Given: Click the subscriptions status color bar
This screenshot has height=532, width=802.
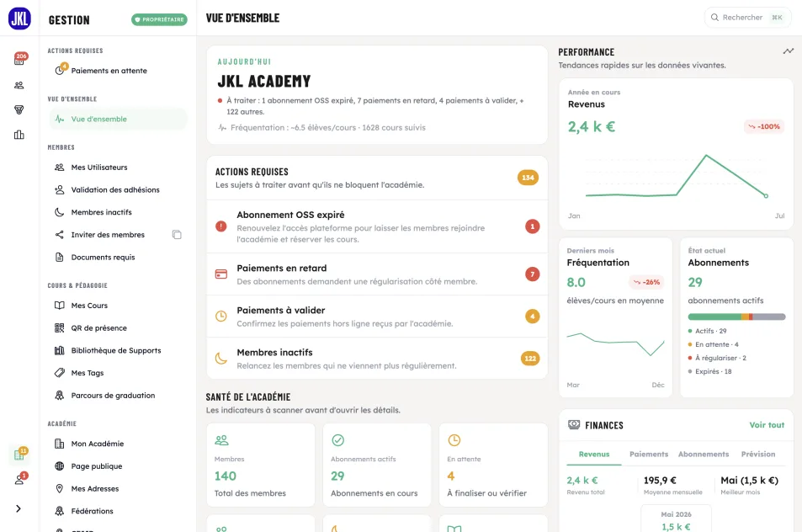Looking at the screenshot, I should 736,317.
